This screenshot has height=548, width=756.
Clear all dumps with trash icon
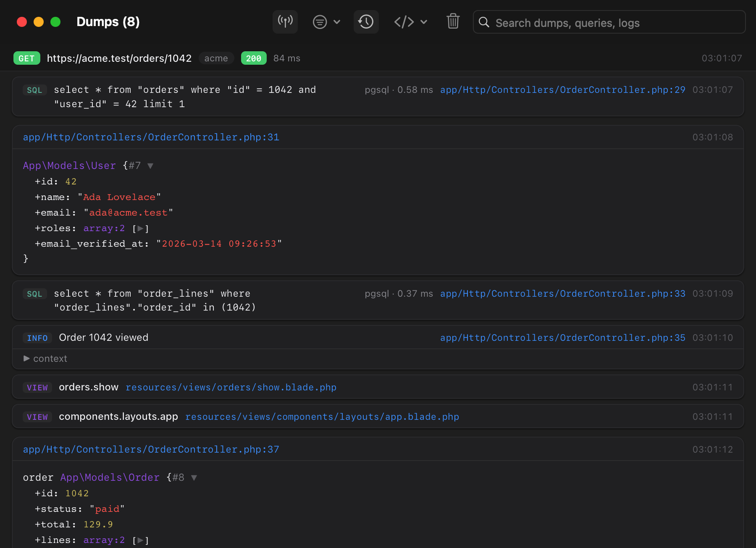click(x=453, y=21)
